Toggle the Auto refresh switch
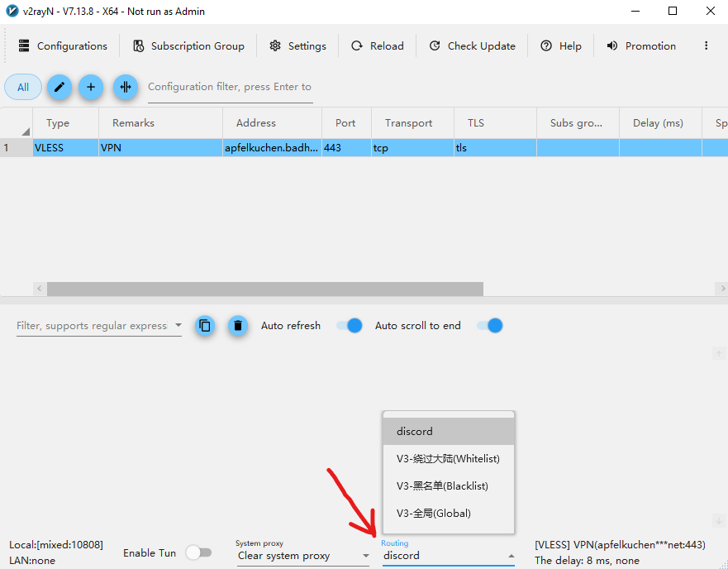Viewport: 728px width, 569px height. point(350,326)
